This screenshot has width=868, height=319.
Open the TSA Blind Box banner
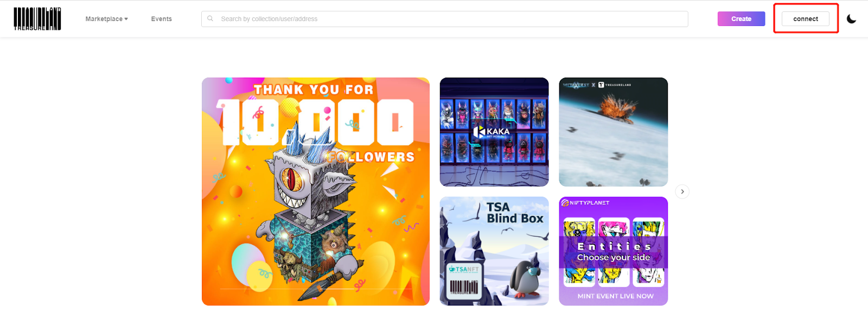pyautogui.click(x=494, y=251)
